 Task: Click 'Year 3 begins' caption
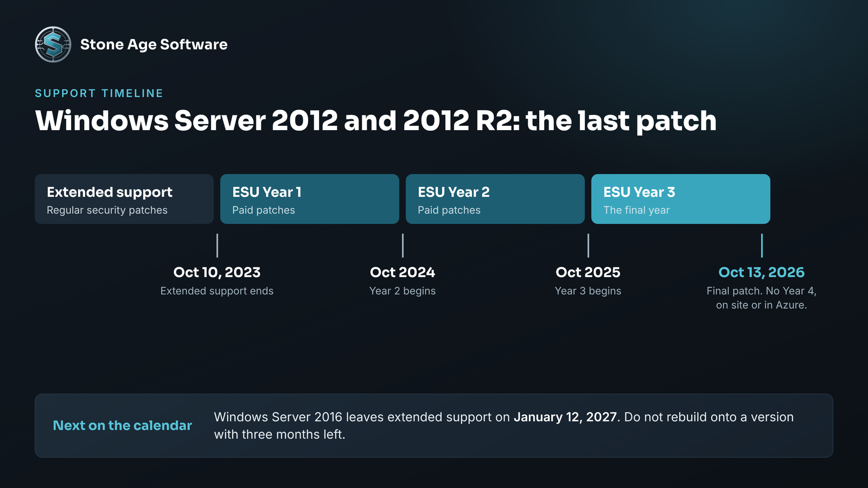(588, 291)
